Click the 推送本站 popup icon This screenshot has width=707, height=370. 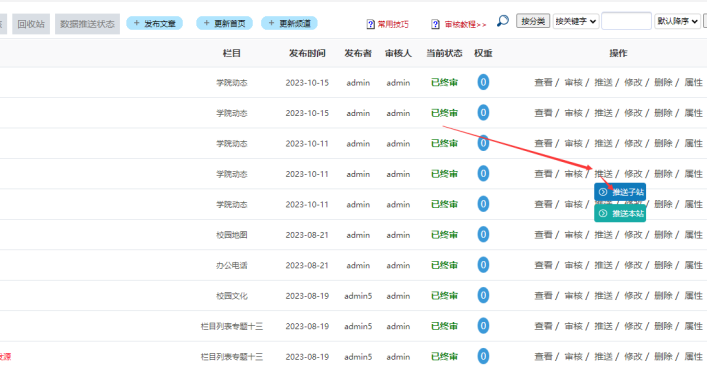pyautogui.click(x=603, y=213)
